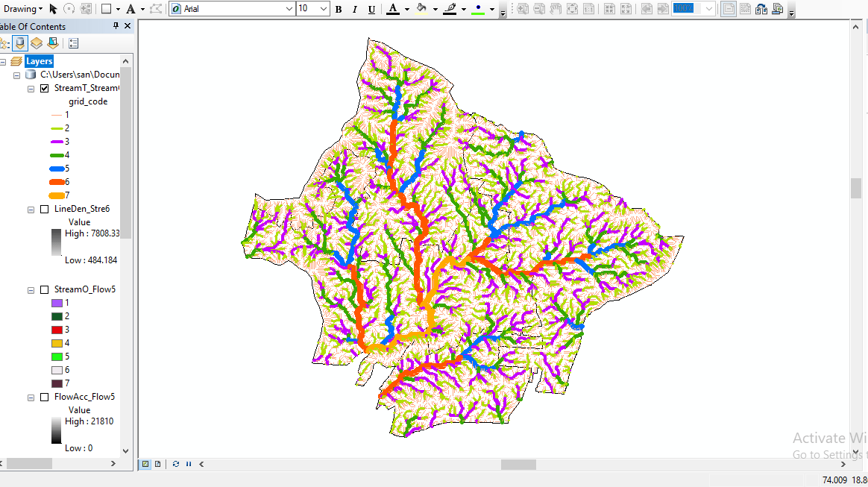Click the Zoom to Selected Elements icon
The image size is (868, 487).
tap(86, 9)
